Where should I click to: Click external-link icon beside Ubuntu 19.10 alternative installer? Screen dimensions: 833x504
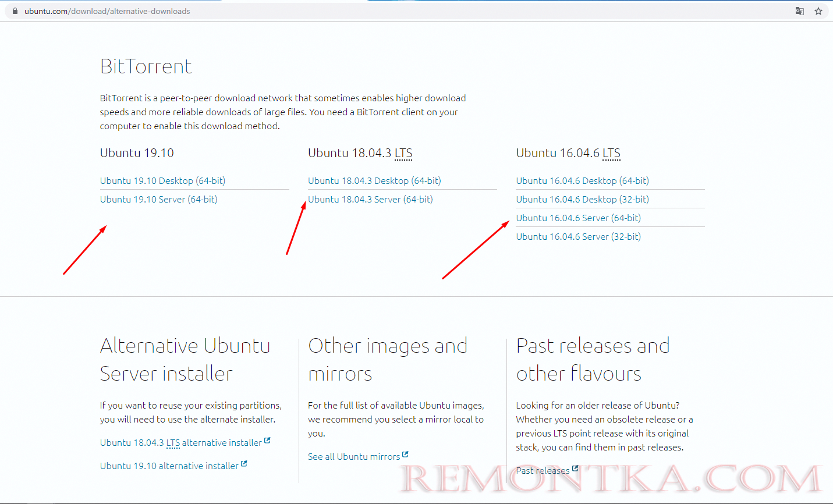click(x=244, y=464)
